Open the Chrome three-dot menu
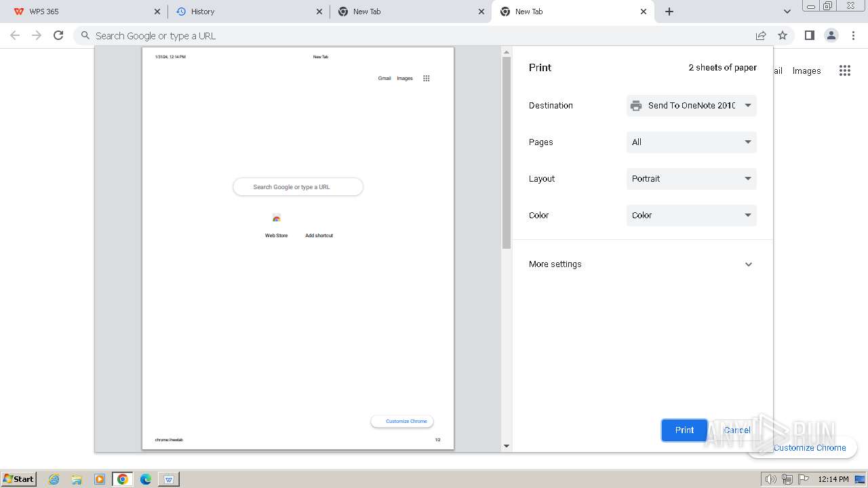868x488 pixels. pos(853,35)
